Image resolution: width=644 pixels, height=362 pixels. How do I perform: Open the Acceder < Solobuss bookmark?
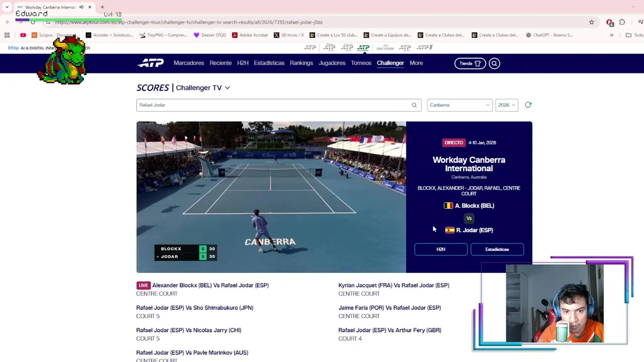(x=109, y=35)
